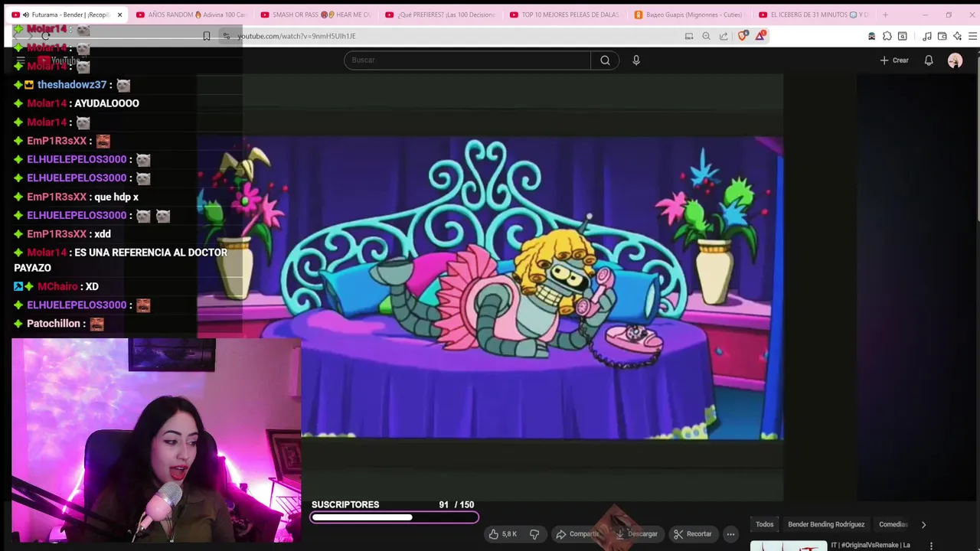Image resolution: width=980 pixels, height=551 pixels.
Task: Open the music note playlist icon
Action: (927, 36)
